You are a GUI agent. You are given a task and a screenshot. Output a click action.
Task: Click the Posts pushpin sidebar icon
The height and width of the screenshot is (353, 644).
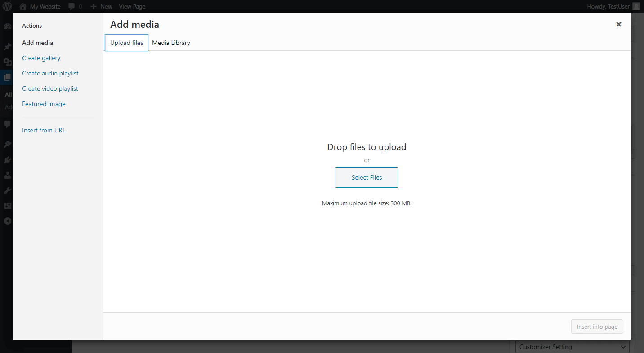coord(7,47)
